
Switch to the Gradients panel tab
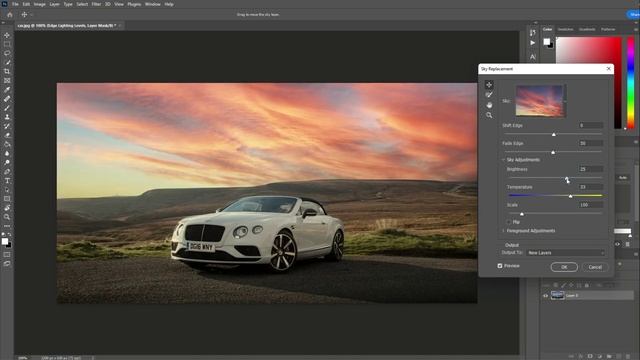click(587, 29)
